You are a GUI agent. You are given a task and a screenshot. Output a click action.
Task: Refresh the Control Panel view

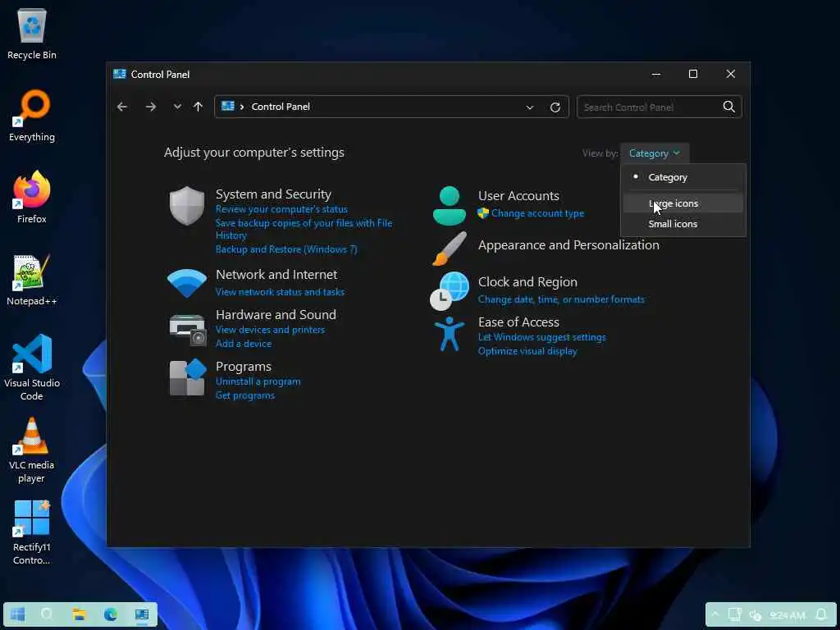tap(555, 107)
